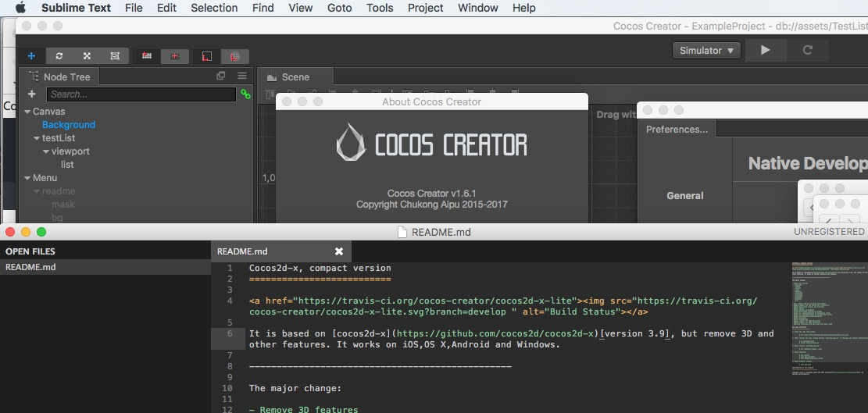868x413 pixels.
Task: Select the bg node
Action: [x=57, y=218]
